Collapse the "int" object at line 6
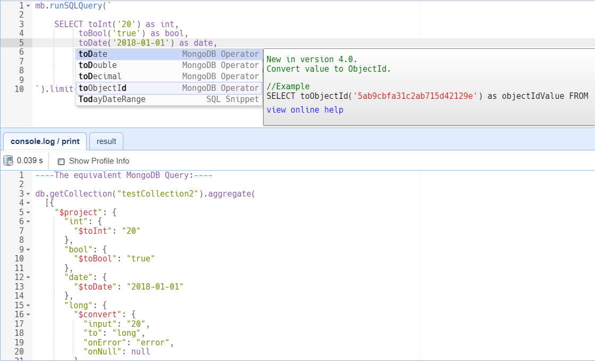Screen dimensions: 595x364 28,222
